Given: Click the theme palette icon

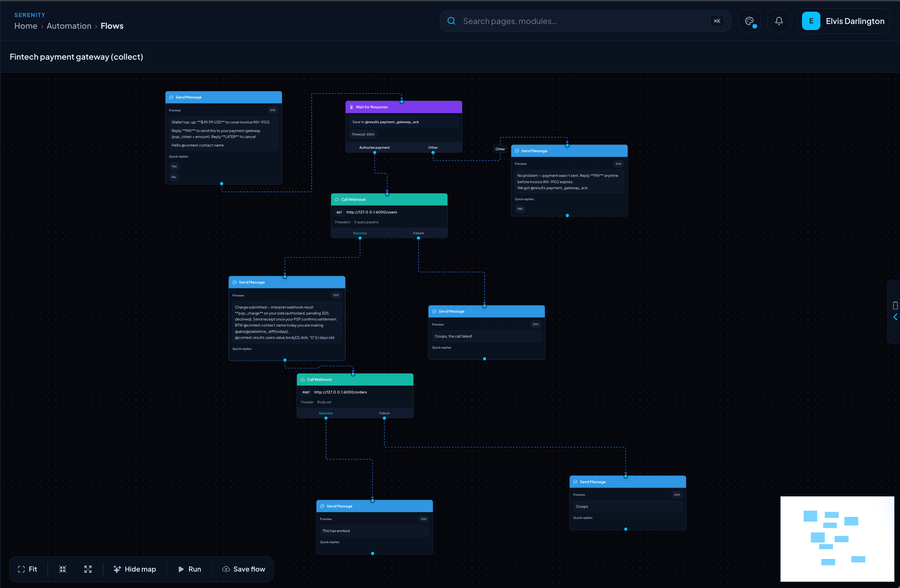Looking at the screenshot, I should (x=749, y=21).
